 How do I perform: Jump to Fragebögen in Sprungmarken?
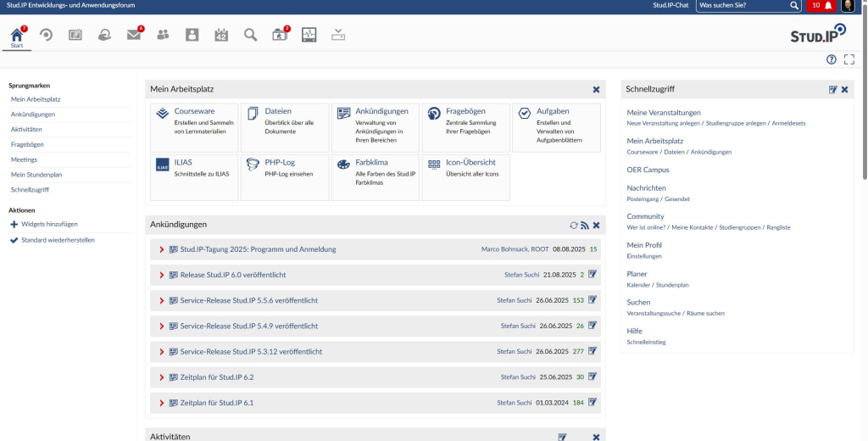(27, 144)
